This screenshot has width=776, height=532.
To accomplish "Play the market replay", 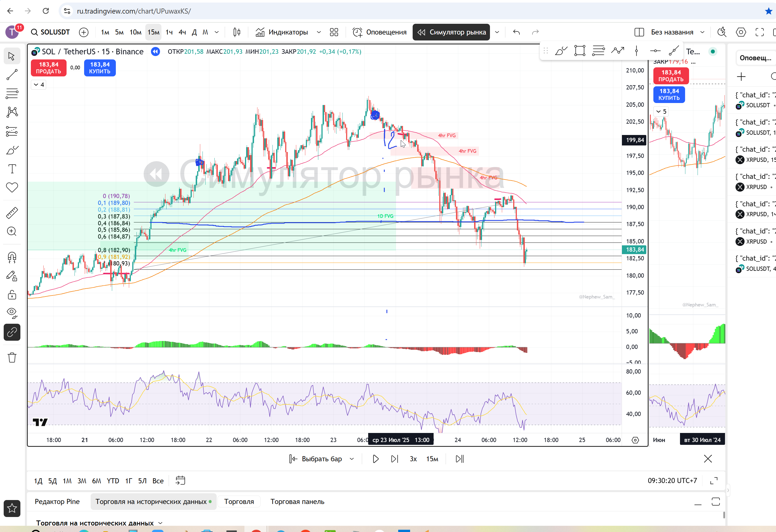I will click(x=376, y=459).
